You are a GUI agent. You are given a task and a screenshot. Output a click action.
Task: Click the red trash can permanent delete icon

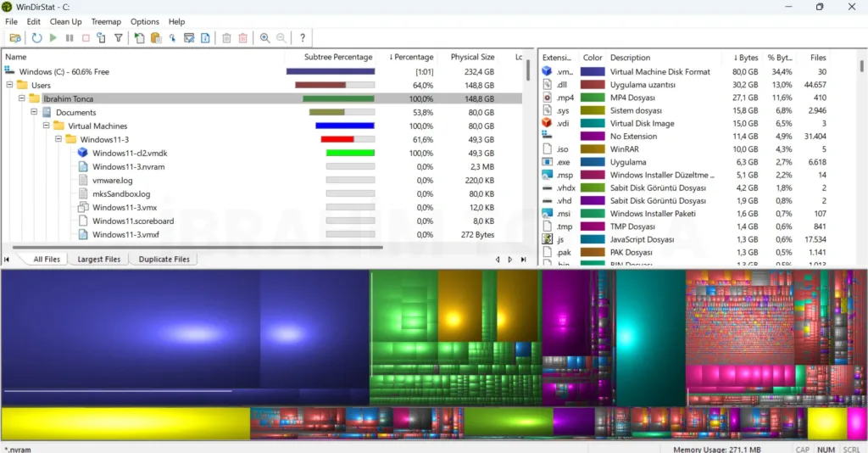[x=242, y=37]
